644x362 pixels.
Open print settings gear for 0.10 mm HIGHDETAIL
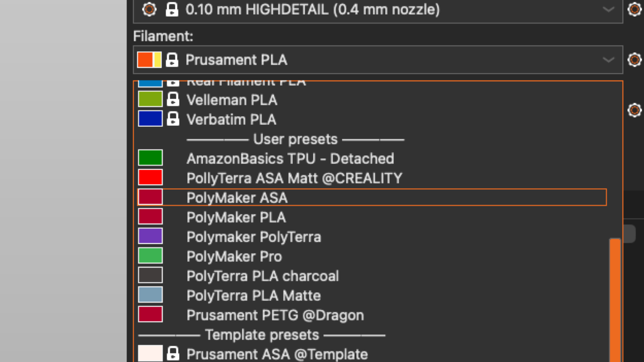point(635,9)
